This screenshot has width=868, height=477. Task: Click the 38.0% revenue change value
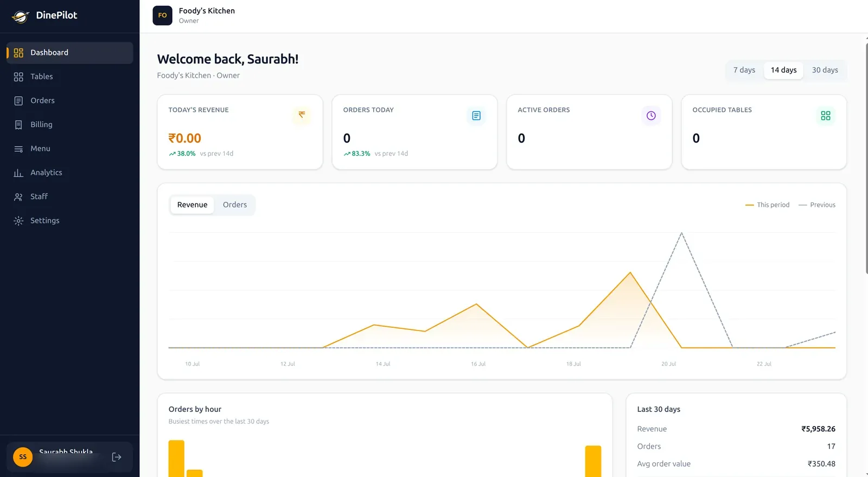(186, 154)
